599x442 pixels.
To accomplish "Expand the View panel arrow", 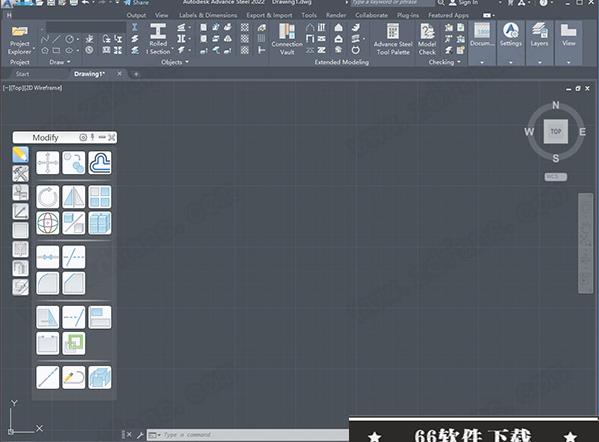I will pyautogui.click(x=568, y=62).
